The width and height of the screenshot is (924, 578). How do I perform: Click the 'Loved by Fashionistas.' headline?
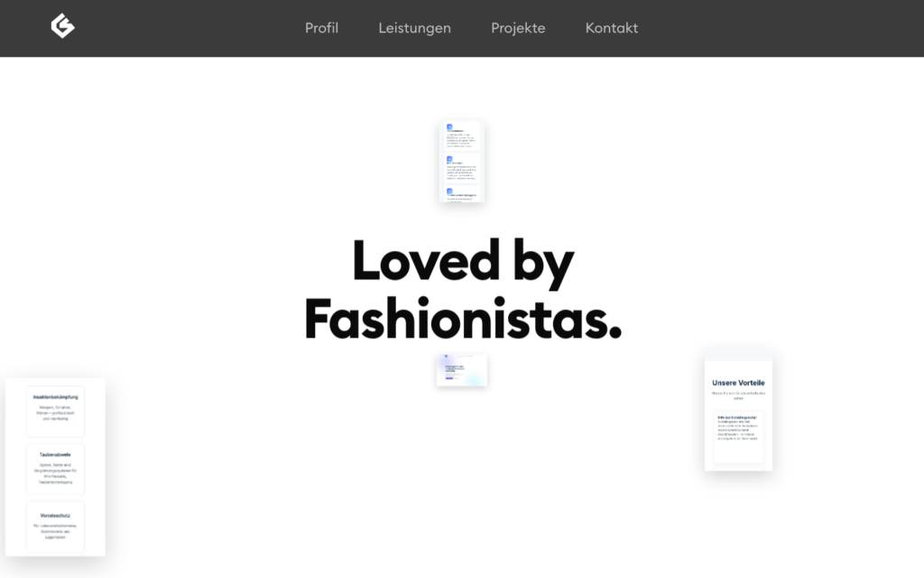click(463, 290)
